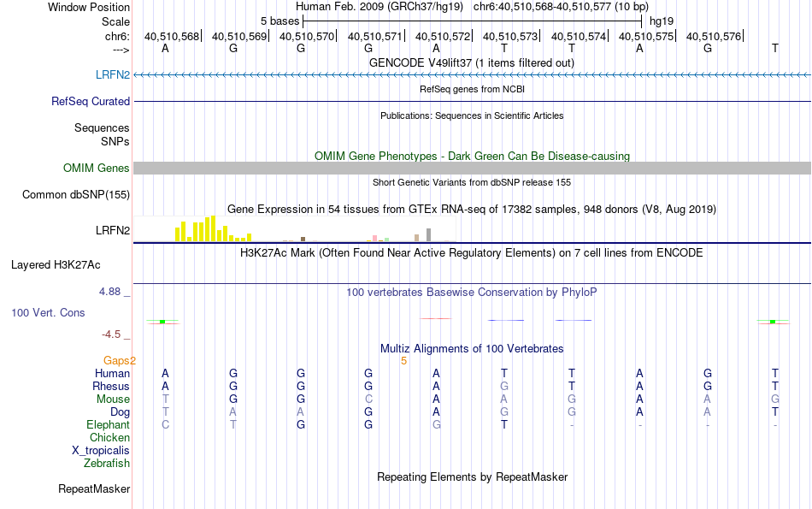Click the Short Genetic Variants dbSNP title
This screenshot has width=812, height=509.
[x=471, y=182]
